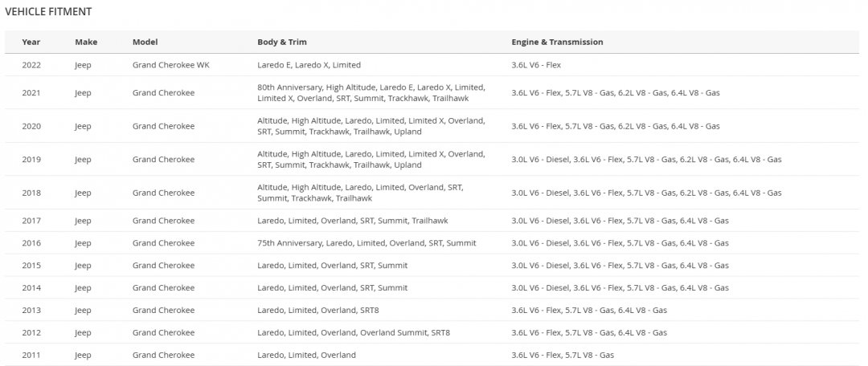
Task: Click the Year column header
Action: (31, 42)
